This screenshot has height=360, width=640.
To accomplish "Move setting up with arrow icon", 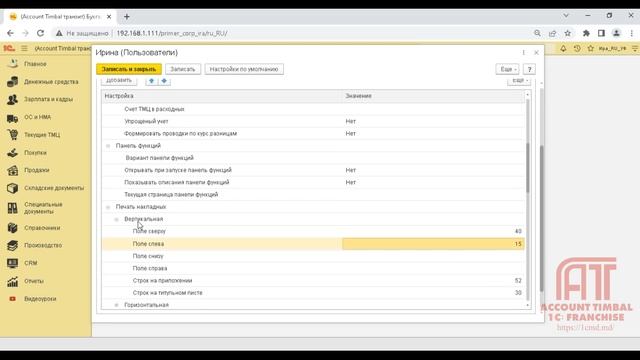I will [x=151, y=80].
